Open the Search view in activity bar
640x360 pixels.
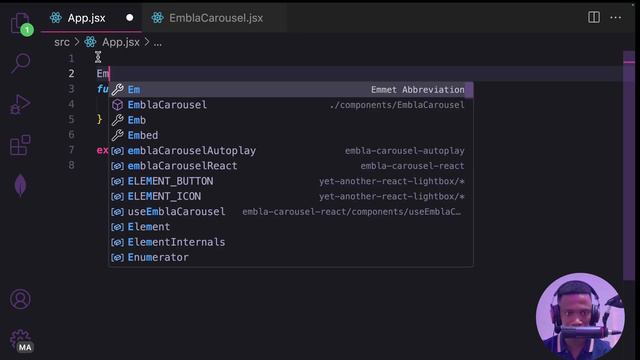click(20, 63)
